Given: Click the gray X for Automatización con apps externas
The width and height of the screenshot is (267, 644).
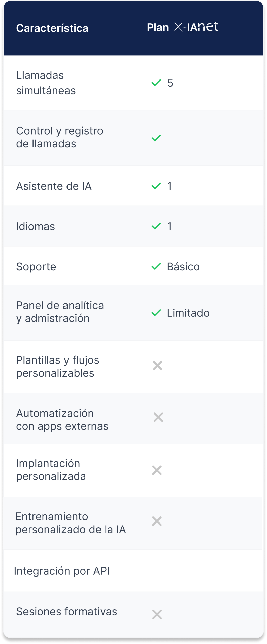Looking at the screenshot, I should tap(158, 417).
